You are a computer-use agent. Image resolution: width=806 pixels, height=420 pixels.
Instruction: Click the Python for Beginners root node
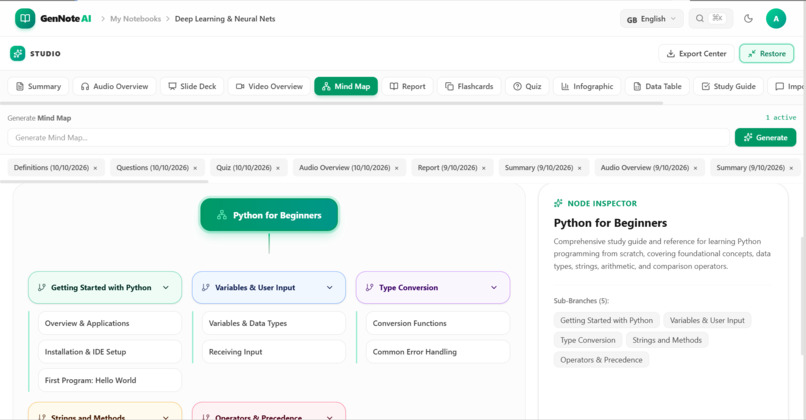coord(269,215)
